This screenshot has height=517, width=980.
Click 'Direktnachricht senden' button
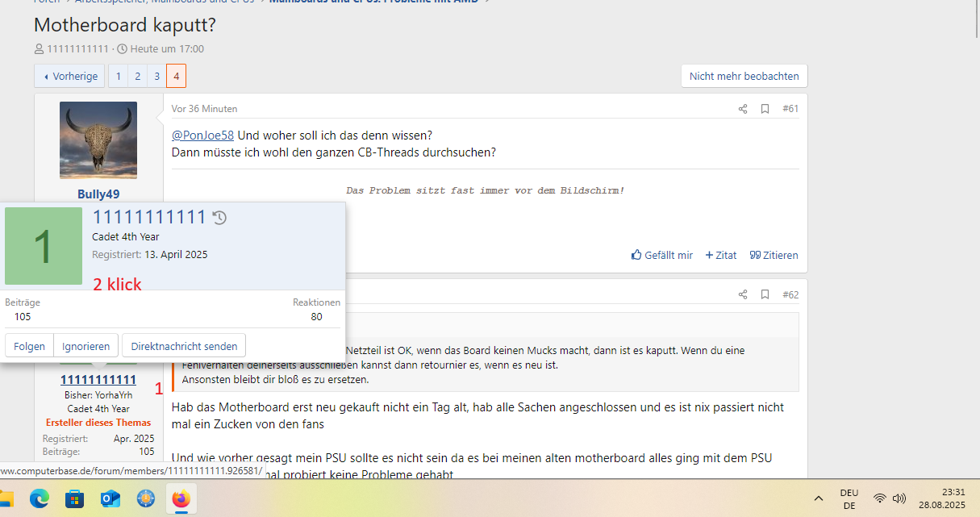pos(184,346)
